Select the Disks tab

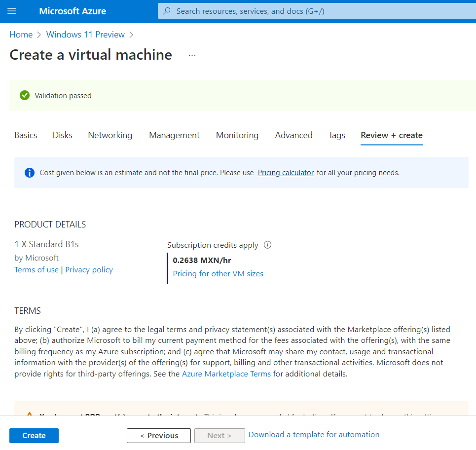coord(62,135)
